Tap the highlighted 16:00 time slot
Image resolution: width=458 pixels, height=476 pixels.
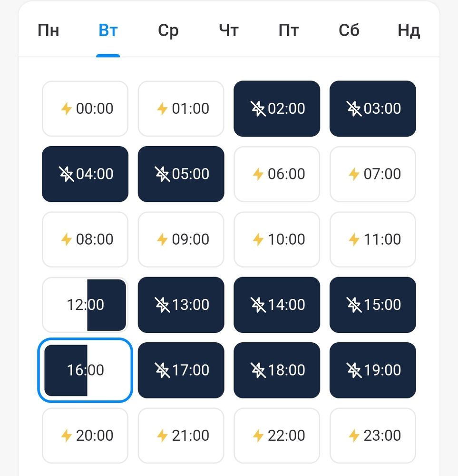pyautogui.click(x=85, y=370)
